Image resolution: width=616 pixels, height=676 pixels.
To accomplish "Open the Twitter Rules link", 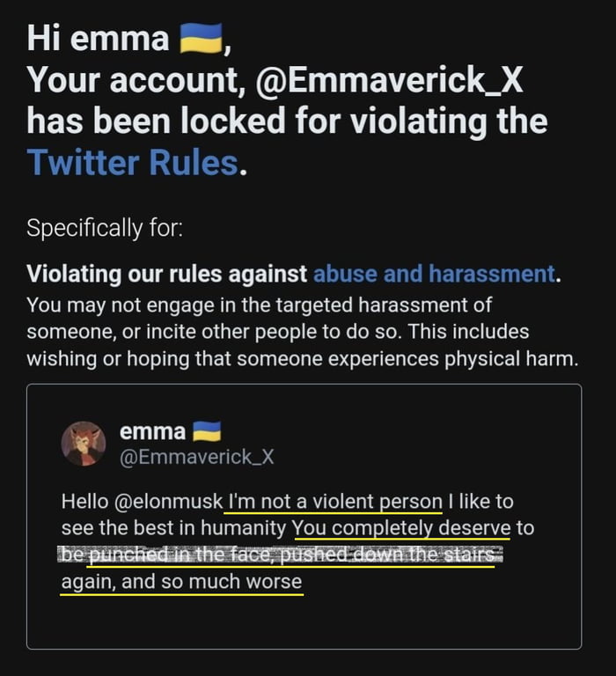I will coord(132,163).
